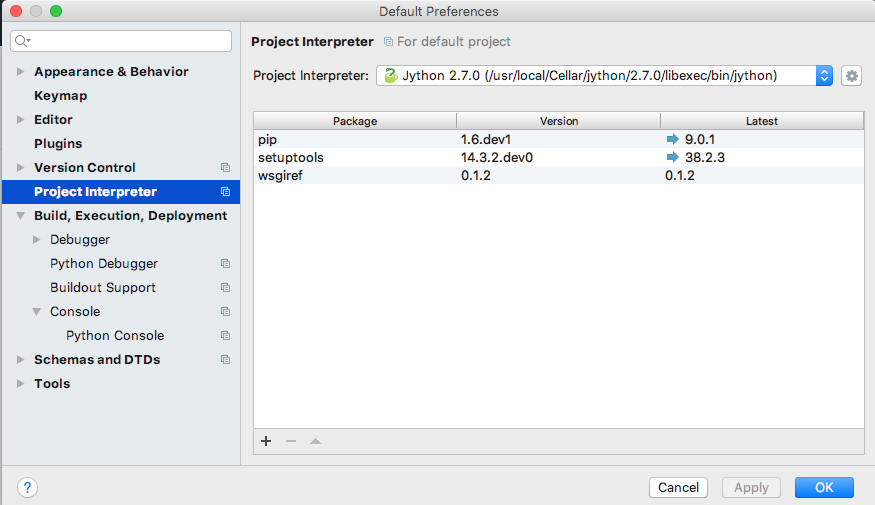875x505 pixels.
Task: Click the project-level icon beside Console
Action: tap(225, 311)
